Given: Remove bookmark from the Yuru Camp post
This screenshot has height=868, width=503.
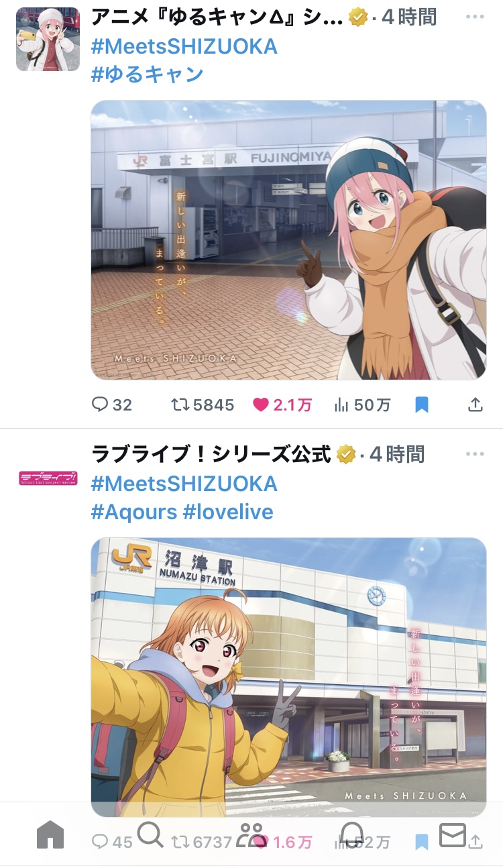Looking at the screenshot, I should pyautogui.click(x=421, y=404).
